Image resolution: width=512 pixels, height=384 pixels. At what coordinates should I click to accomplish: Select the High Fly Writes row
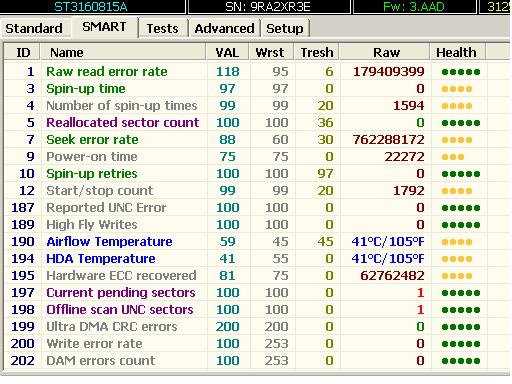click(257, 224)
